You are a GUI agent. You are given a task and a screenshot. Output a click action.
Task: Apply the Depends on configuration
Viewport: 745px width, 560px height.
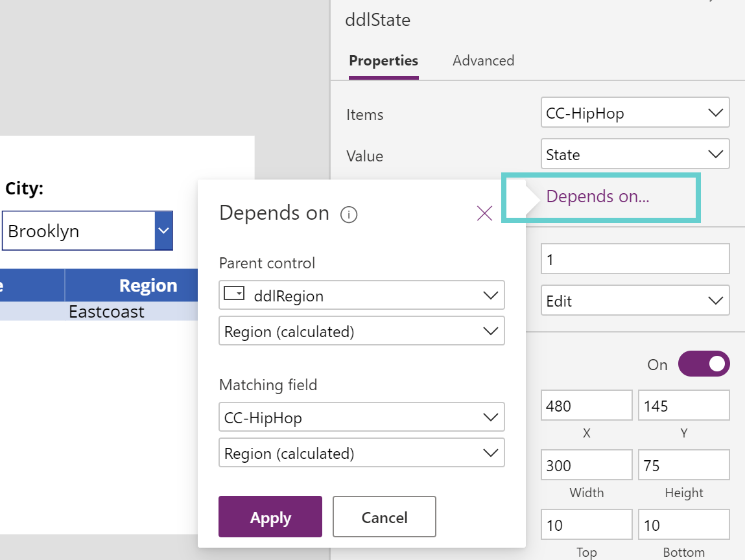tap(270, 517)
